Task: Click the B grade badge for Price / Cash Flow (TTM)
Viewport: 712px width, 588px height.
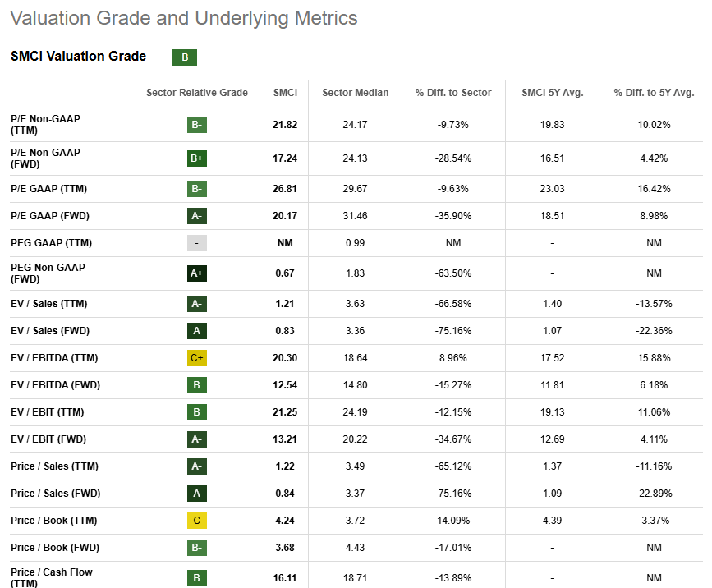Action: [x=196, y=578]
